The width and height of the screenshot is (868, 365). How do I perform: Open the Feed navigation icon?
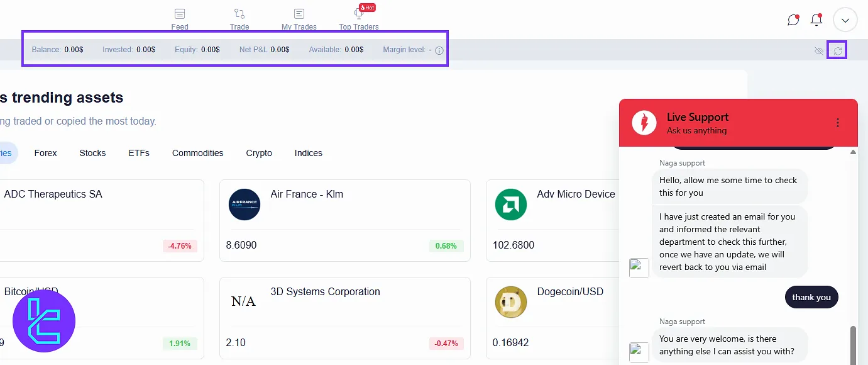click(180, 14)
